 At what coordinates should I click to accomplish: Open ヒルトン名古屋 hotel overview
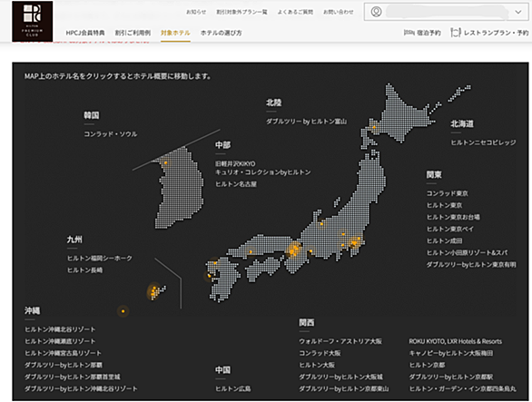coord(236,184)
